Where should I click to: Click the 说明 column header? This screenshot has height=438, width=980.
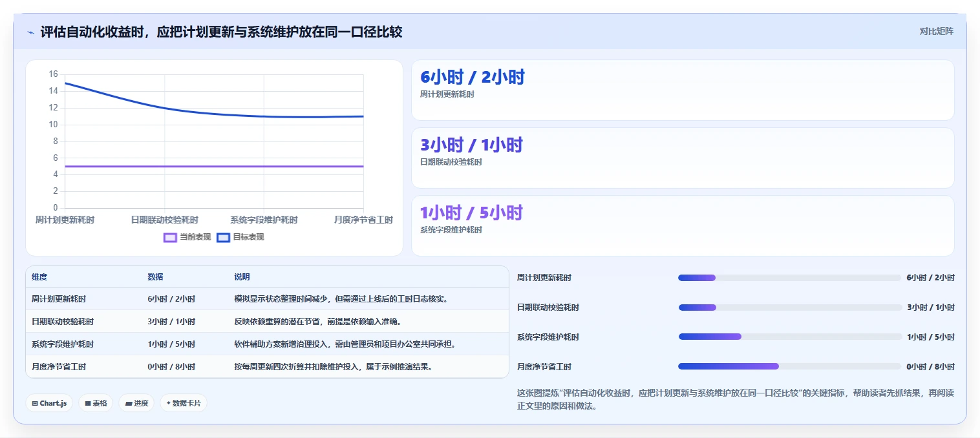[242, 277]
